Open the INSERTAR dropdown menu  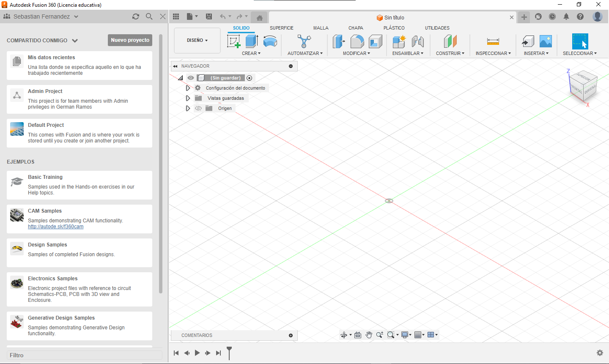[536, 53]
